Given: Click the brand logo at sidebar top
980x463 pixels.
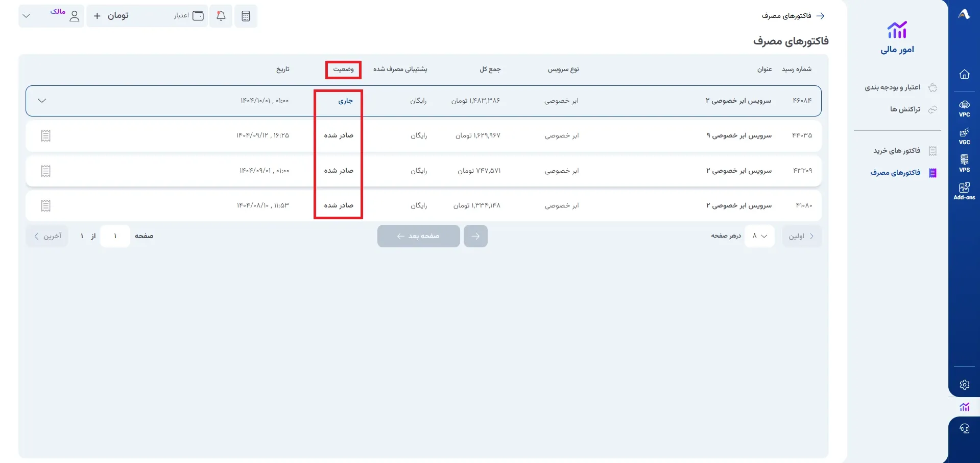Looking at the screenshot, I should point(964,14).
